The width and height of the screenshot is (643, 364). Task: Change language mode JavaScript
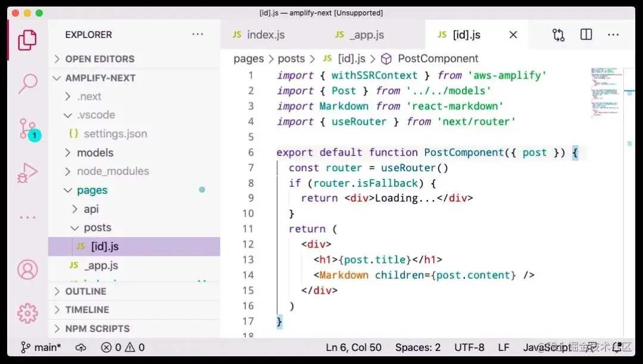pyautogui.click(x=548, y=347)
